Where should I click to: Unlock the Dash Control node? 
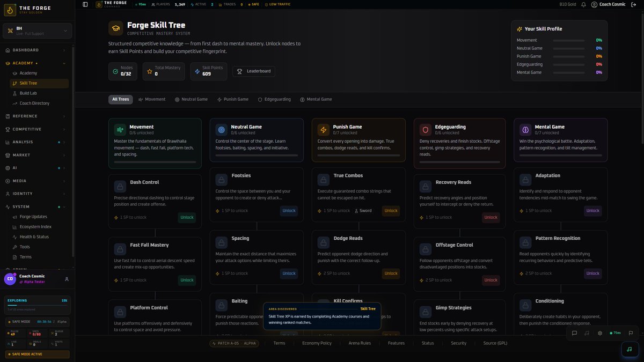click(x=187, y=217)
